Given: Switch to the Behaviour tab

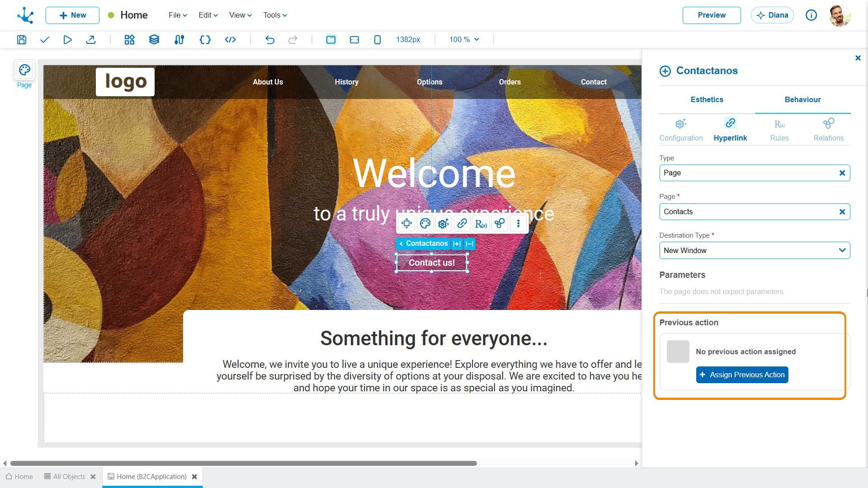Looking at the screenshot, I should pyautogui.click(x=802, y=99).
